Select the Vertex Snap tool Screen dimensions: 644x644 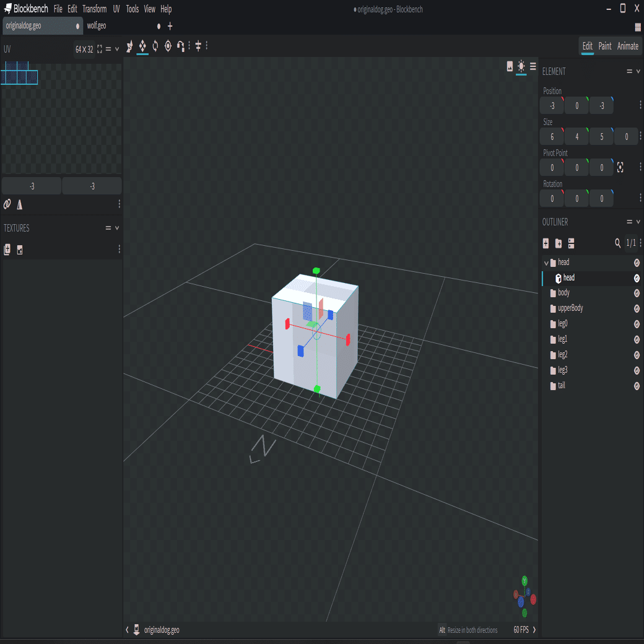[x=180, y=46]
